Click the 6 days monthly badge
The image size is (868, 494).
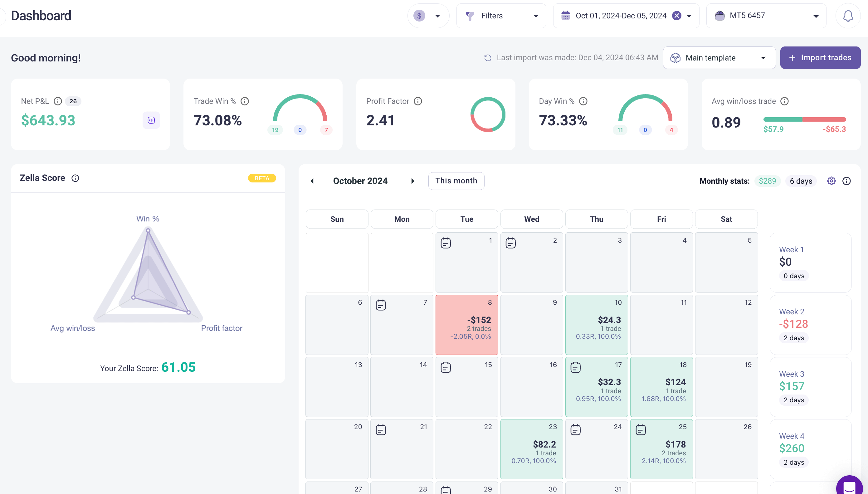coord(801,181)
